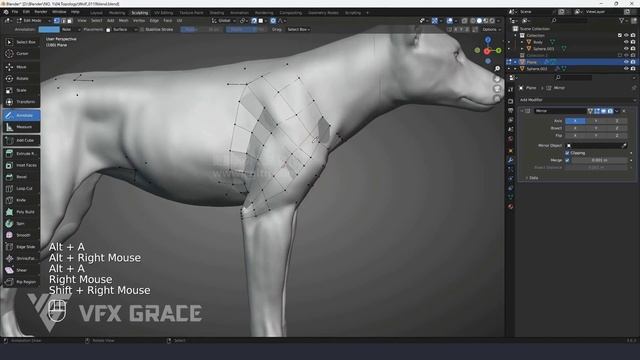Pick the Rotate tool

point(21,78)
